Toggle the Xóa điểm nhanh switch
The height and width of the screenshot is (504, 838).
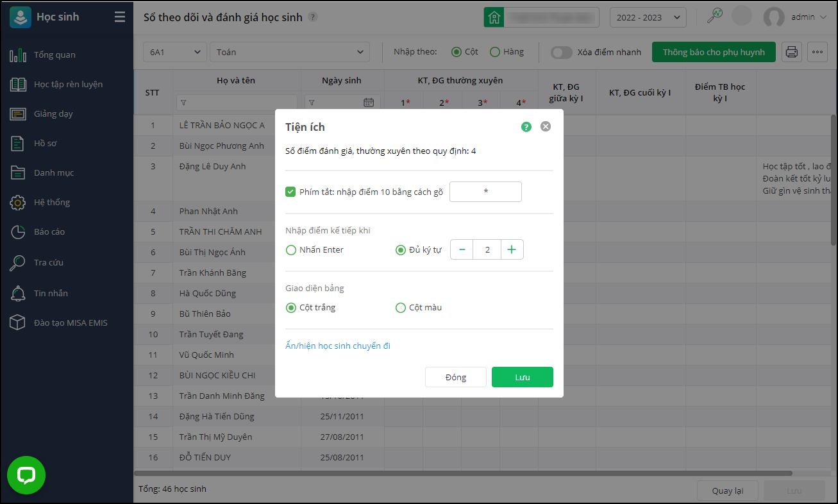562,53
